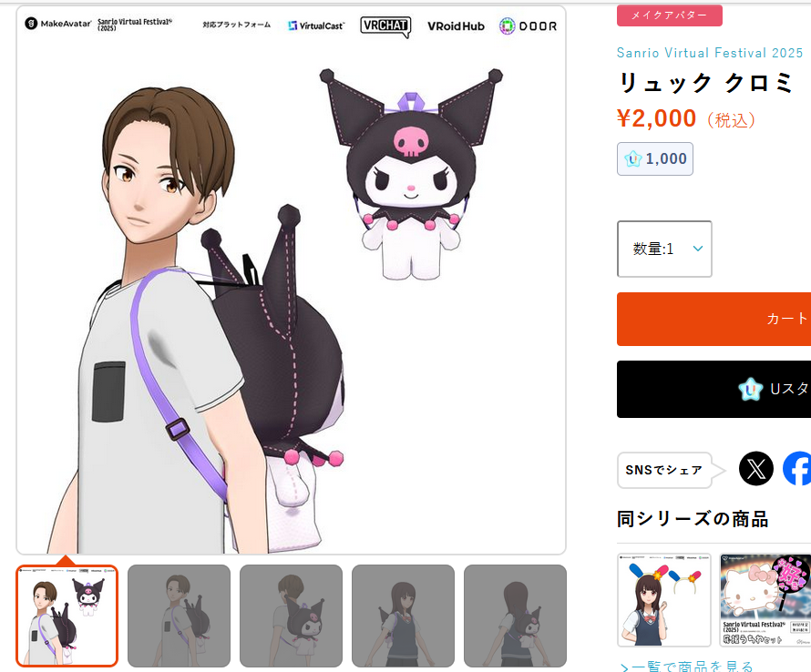Image resolution: width=811 pixels, height=672 pixels.
Task: Add item to cart with orange button
Action: point(713,319)
